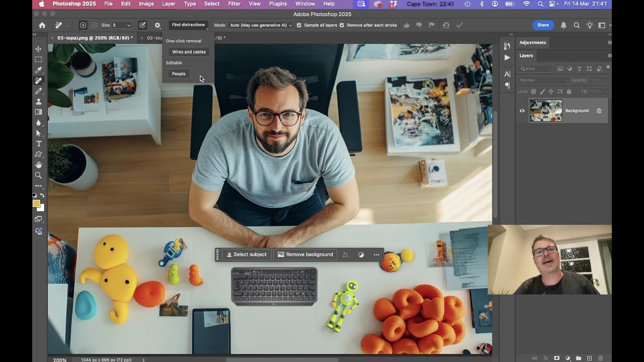Open the Size value dropdown arrow
The height and width of the screenshot is (362, 644).
(x=128, y=25)
